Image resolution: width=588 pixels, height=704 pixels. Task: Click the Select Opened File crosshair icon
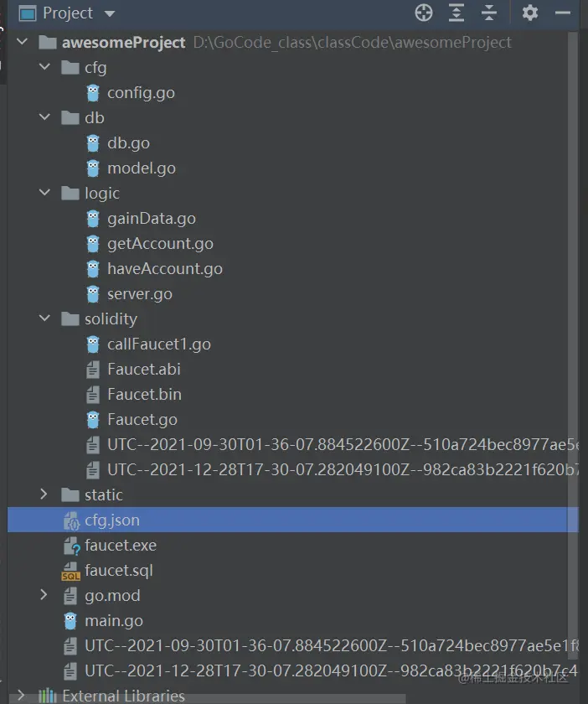[x=424, y=13]
